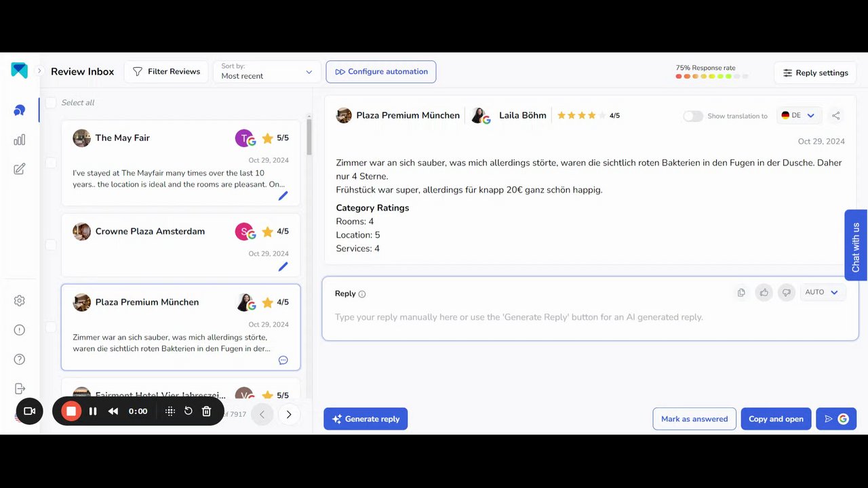Viewport: 868px width, 488px height.
Task: Tick the checkbox beside The May Fair
Action: 51,163
